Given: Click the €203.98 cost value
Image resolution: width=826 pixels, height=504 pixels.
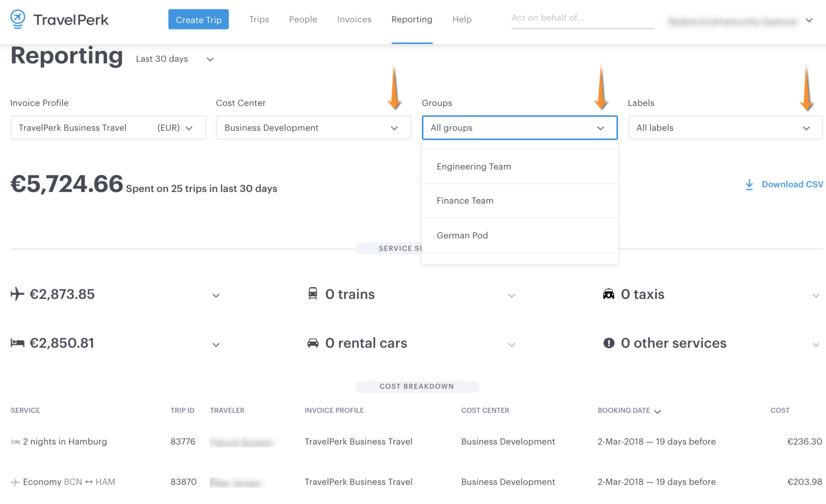Looking at the screenshot, I should coord(805,482).
